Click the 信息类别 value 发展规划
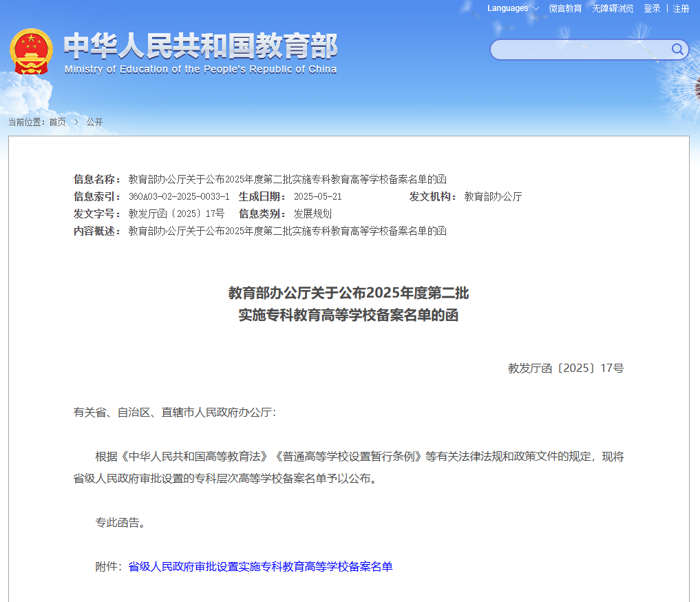The width and height of the screenshot is (700, 602). [312, 214]
